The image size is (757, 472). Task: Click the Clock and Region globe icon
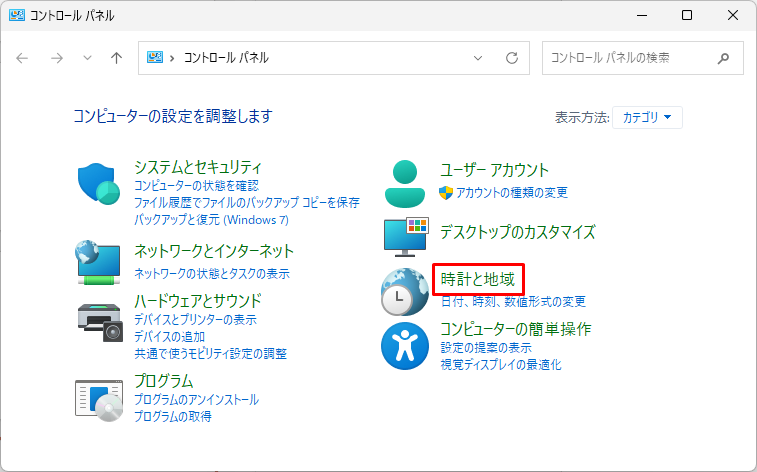[x=405, y=291]
